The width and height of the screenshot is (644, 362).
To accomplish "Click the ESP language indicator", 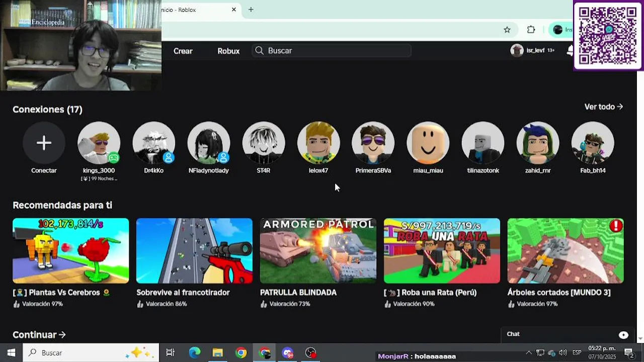I will [577, 352].
